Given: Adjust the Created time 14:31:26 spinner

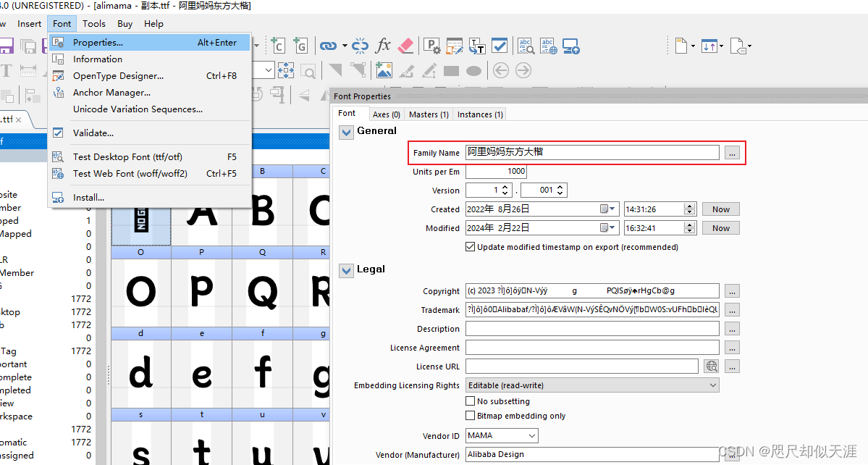Looking at the screenshot, I should click(x=689, y=209).
